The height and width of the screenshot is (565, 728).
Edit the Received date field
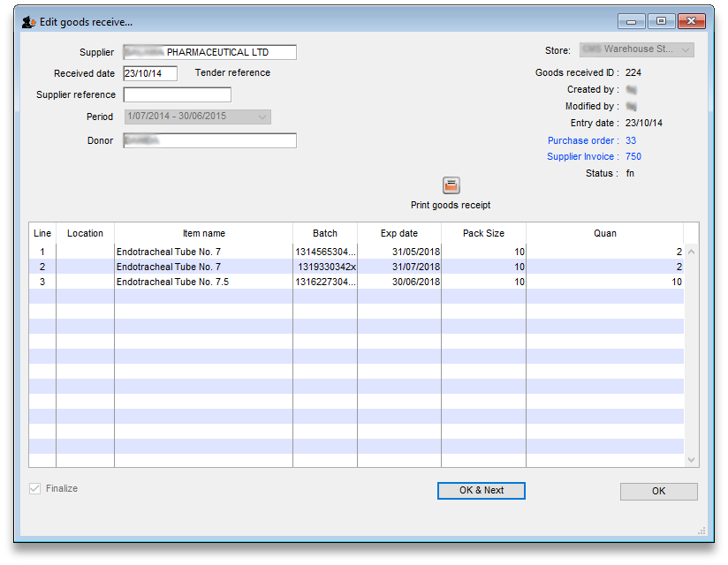point(150,73)
